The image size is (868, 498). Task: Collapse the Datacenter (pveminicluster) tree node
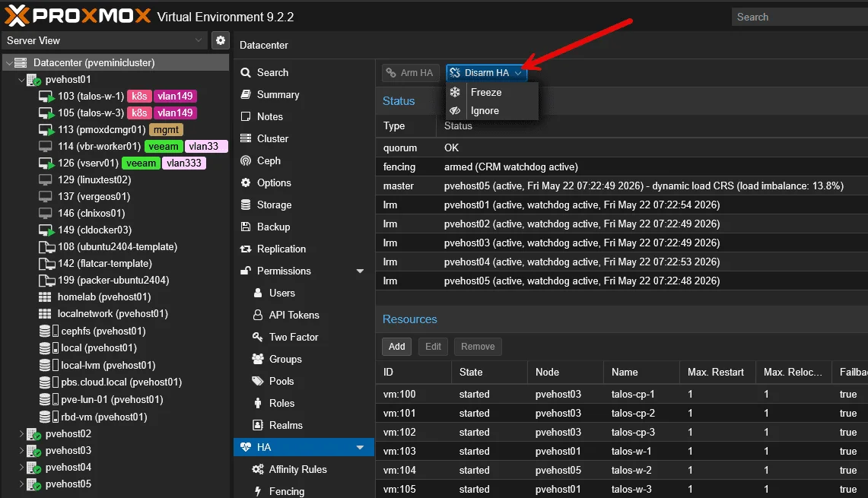pyautogui.click(x=9, y=63)
